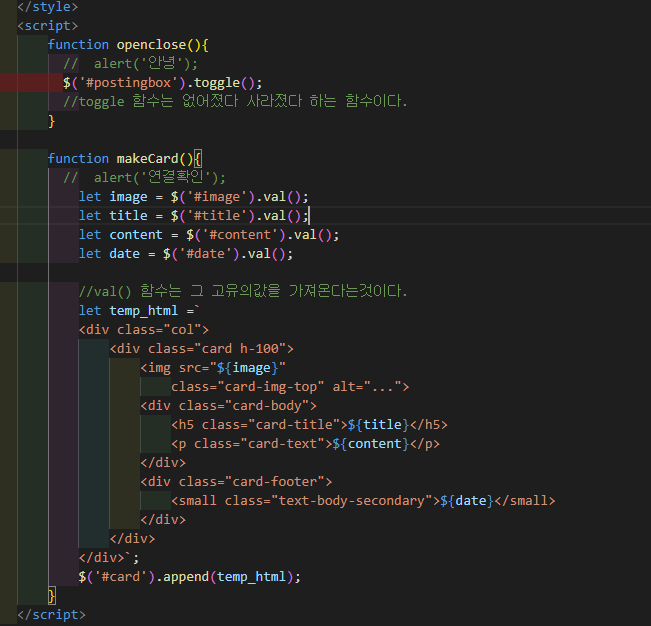Click the //val() 함수는 comment line
Screen dimensions: 651x626
pyautogui.click(x=243, y=291)
